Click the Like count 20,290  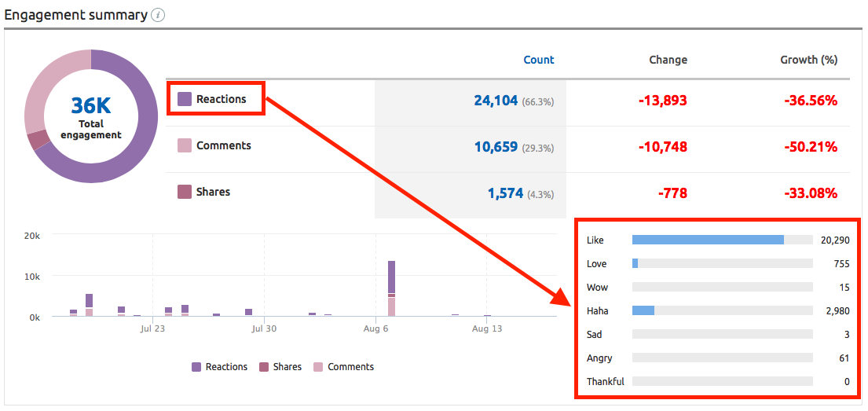835,240
